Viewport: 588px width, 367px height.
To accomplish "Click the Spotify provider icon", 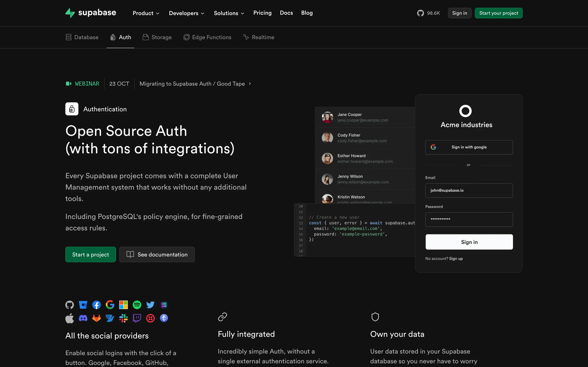I will point(137,305).
